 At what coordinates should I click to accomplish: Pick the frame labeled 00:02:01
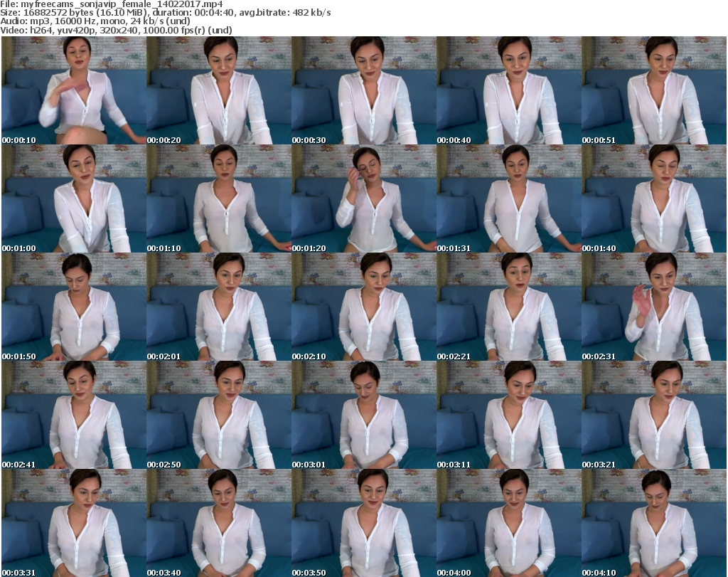[x=219, y=307]
